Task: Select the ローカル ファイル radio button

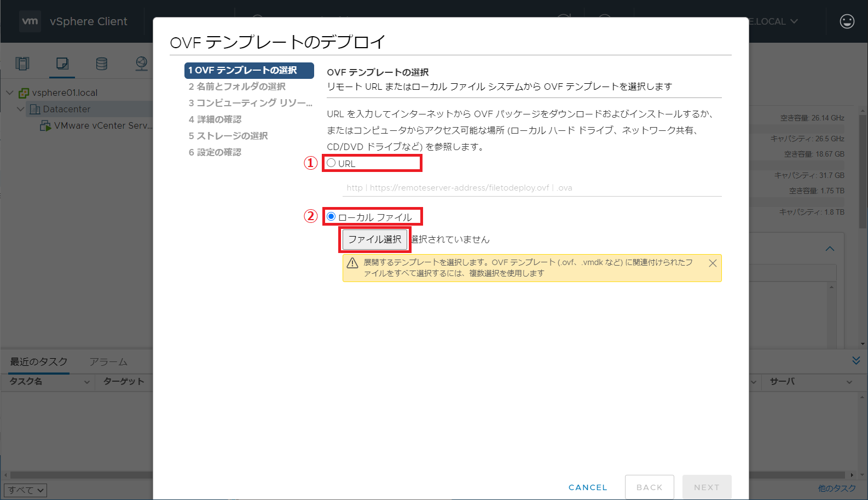Action: click(331, 217)
